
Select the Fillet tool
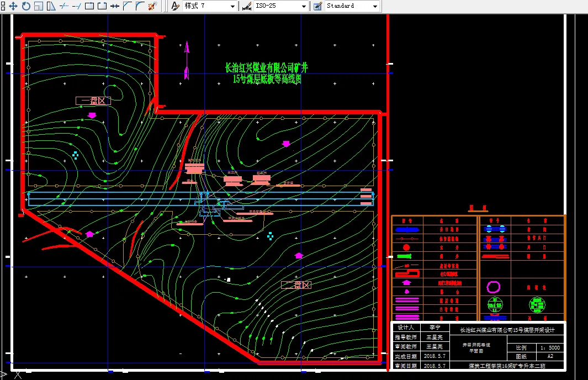[140, 6]
